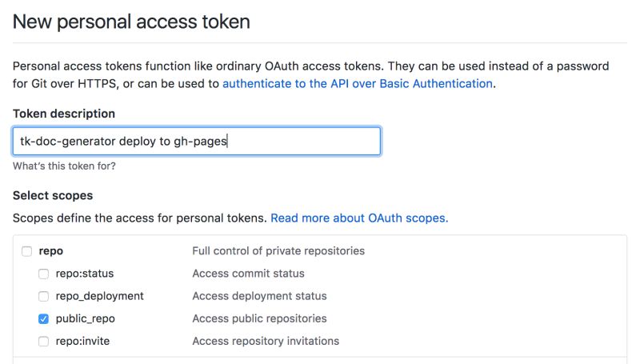
Task: Click the Token description field label
Action: pos(64,114)
